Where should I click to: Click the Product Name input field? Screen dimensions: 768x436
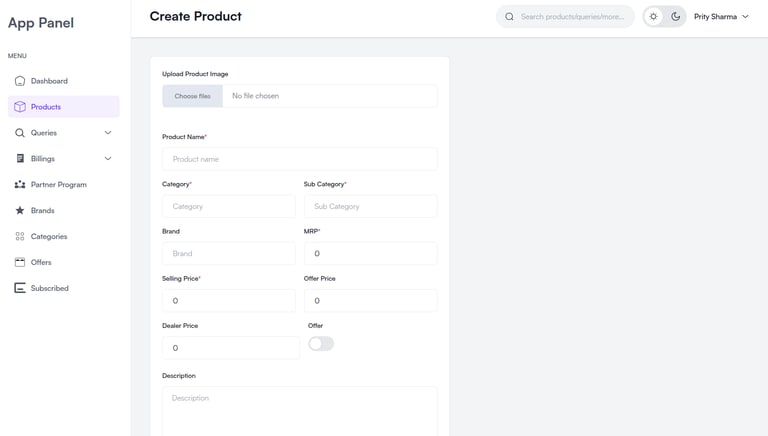coord(299,159)
